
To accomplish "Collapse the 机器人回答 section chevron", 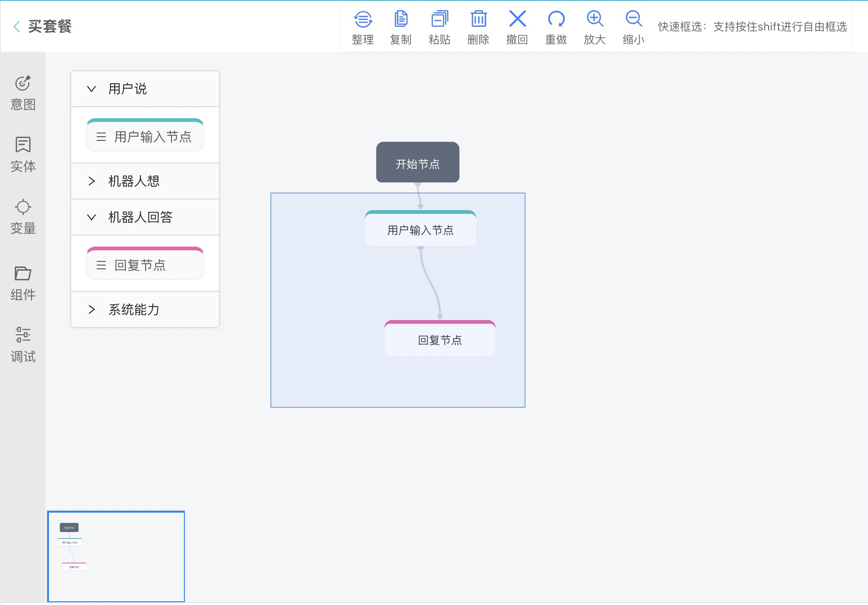I will tap(92, 217).
